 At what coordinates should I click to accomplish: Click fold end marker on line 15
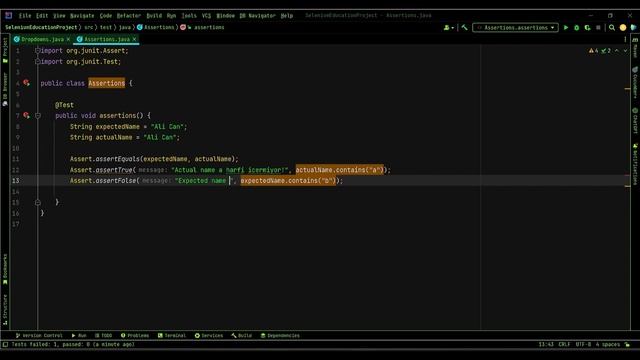click(x=38, y=202)
